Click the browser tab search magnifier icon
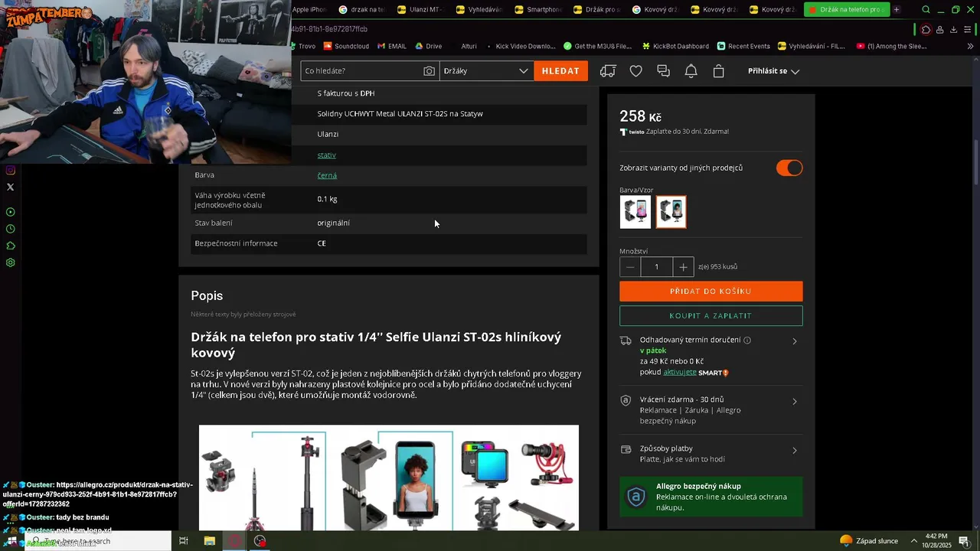Screen dimensions: 980x551 (926, 10)
